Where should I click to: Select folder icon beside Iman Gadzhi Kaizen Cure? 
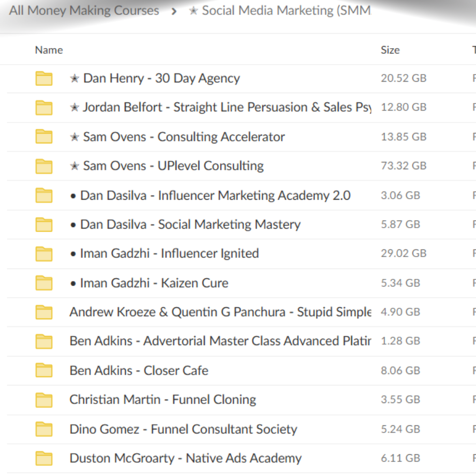click(44, 283)
